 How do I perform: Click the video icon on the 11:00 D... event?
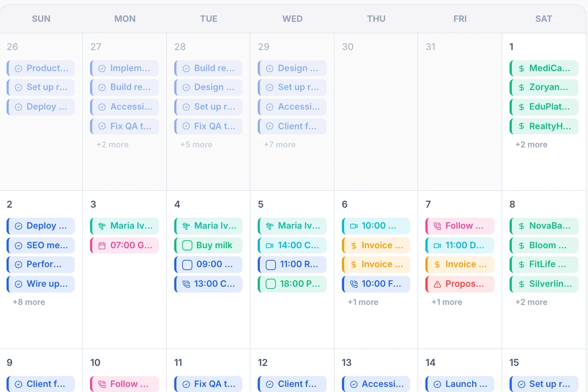(x=437, y=245)
